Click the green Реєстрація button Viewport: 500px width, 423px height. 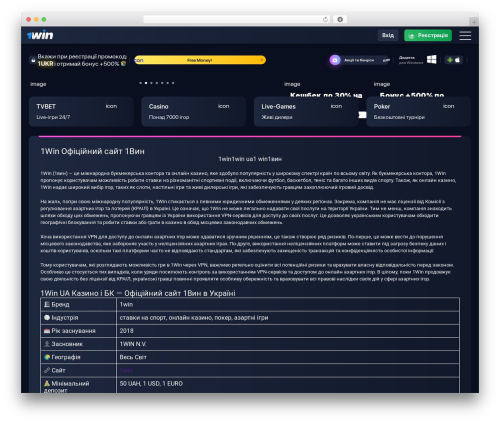tap(428, 35)
